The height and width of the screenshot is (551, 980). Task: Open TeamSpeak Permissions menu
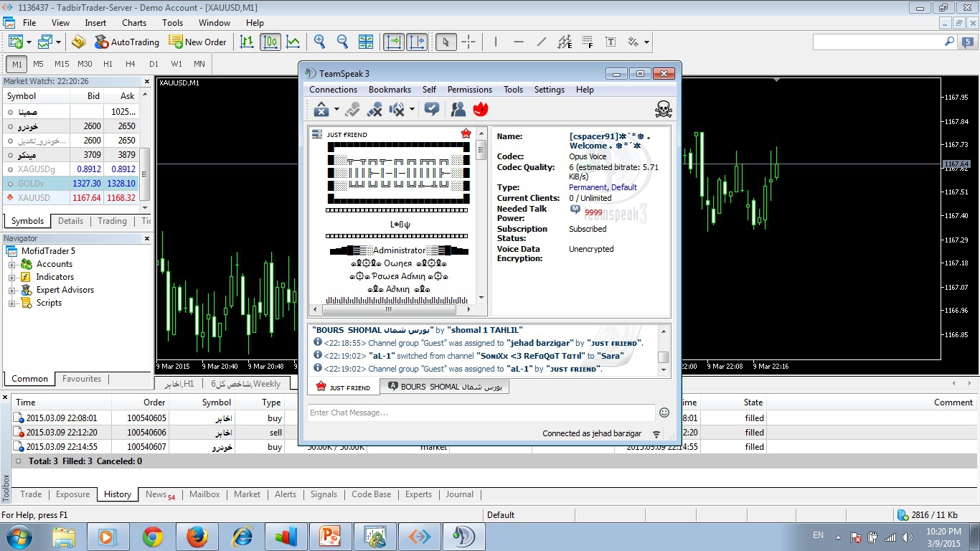(x=469, y=90)
